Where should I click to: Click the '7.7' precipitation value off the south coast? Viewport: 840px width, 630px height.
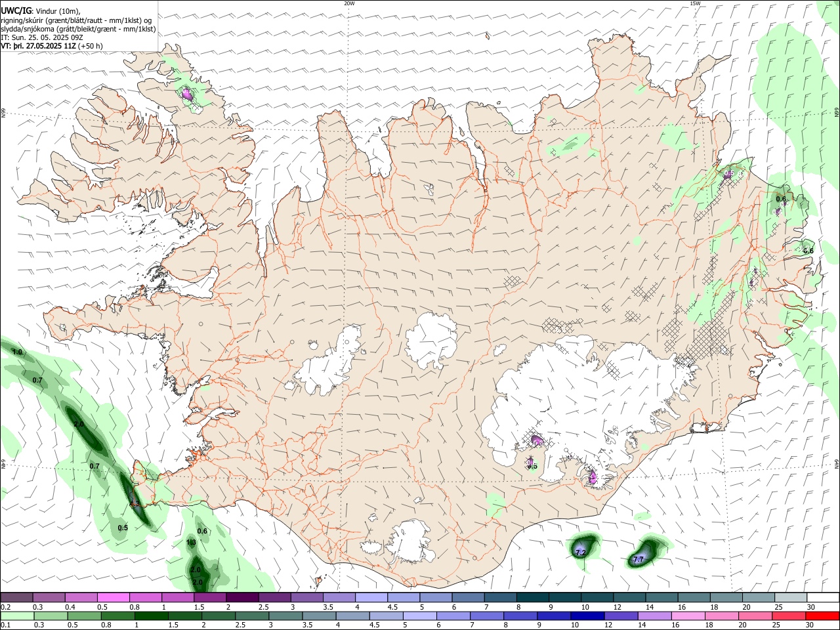pos(638,559)
